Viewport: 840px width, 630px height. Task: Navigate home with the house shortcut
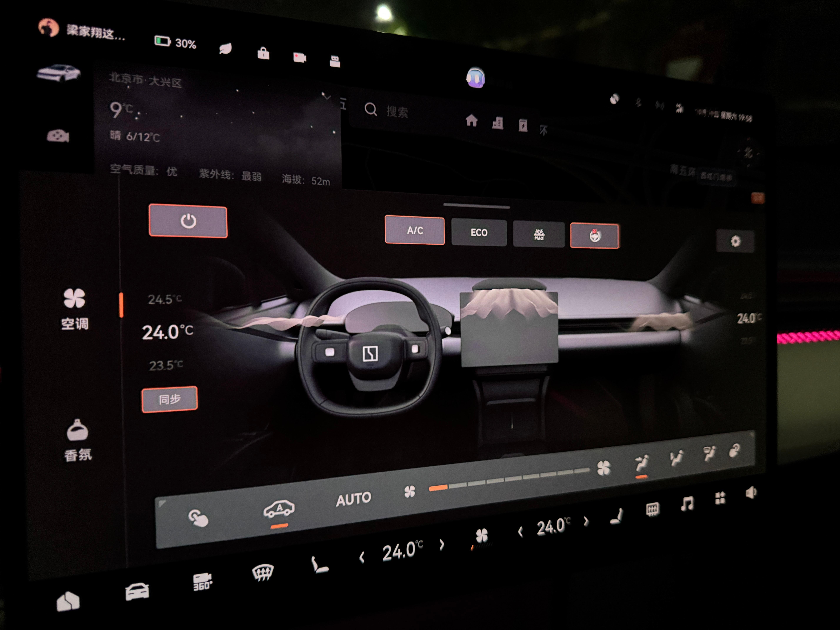pyautogui.click(x=471, y=120)
